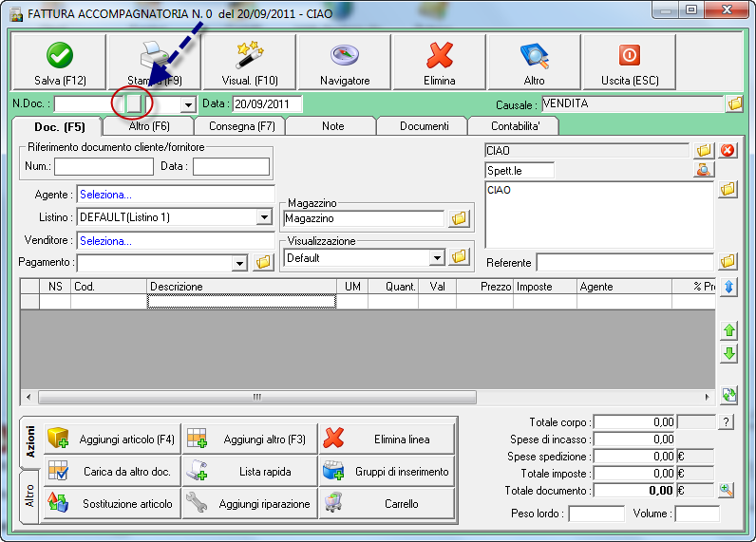Open Consegna (F7) tab
Viewport: 756px width, 542px height.
point(241,126)
